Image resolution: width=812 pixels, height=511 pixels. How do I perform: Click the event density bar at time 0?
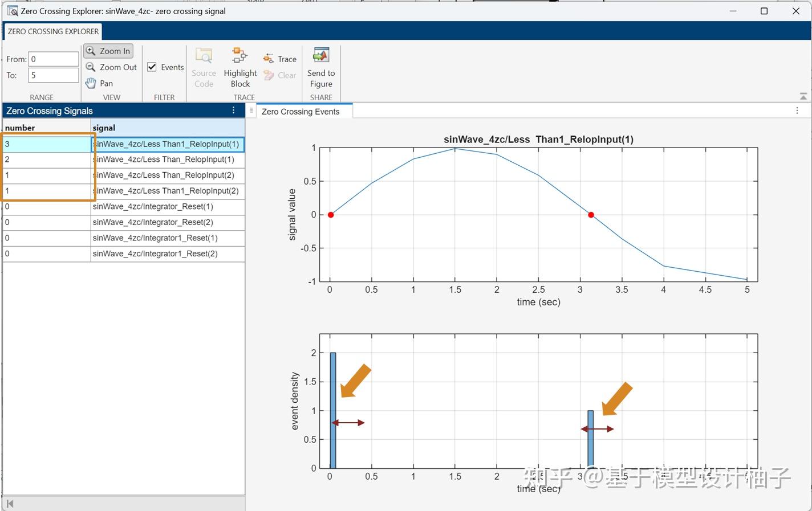click(x=333, y=410)
